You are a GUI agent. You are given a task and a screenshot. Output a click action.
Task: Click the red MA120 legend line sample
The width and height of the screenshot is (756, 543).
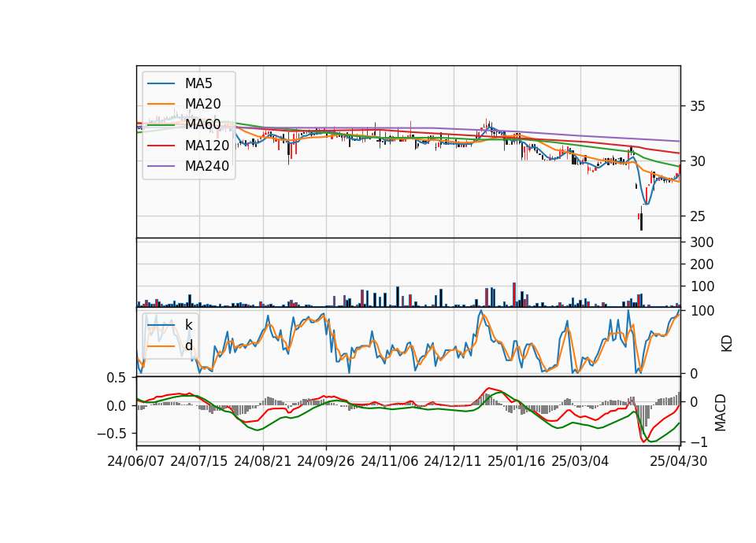pyautogui.click(x=161, y=146)
